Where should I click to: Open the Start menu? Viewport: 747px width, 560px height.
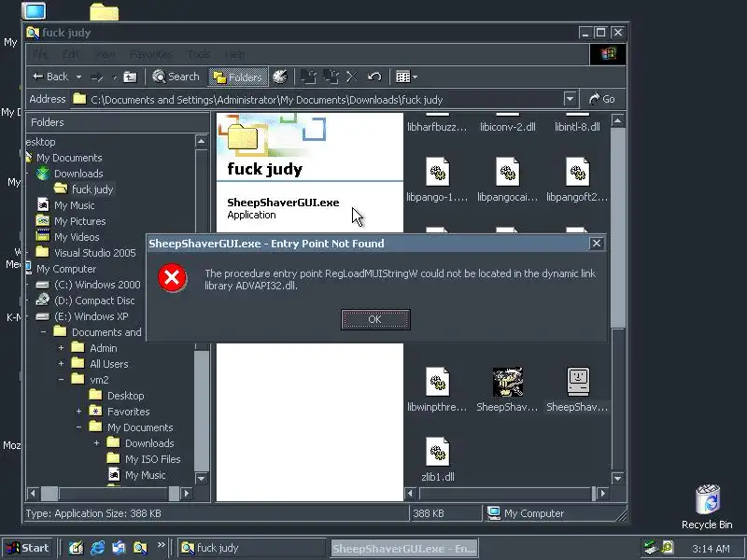point(29,548)
